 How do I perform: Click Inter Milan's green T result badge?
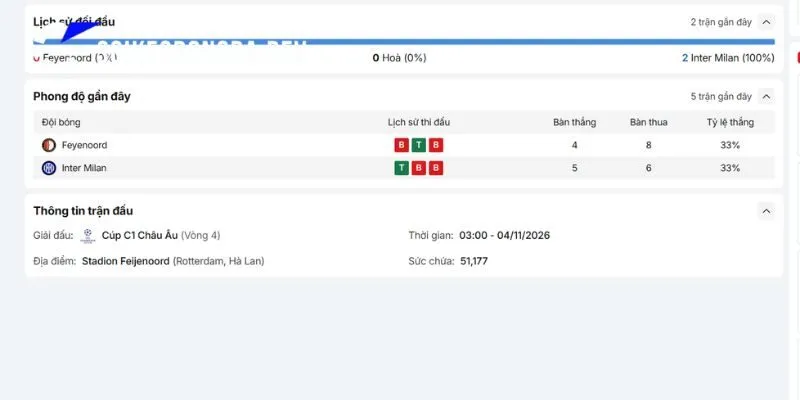pos(402,168)
